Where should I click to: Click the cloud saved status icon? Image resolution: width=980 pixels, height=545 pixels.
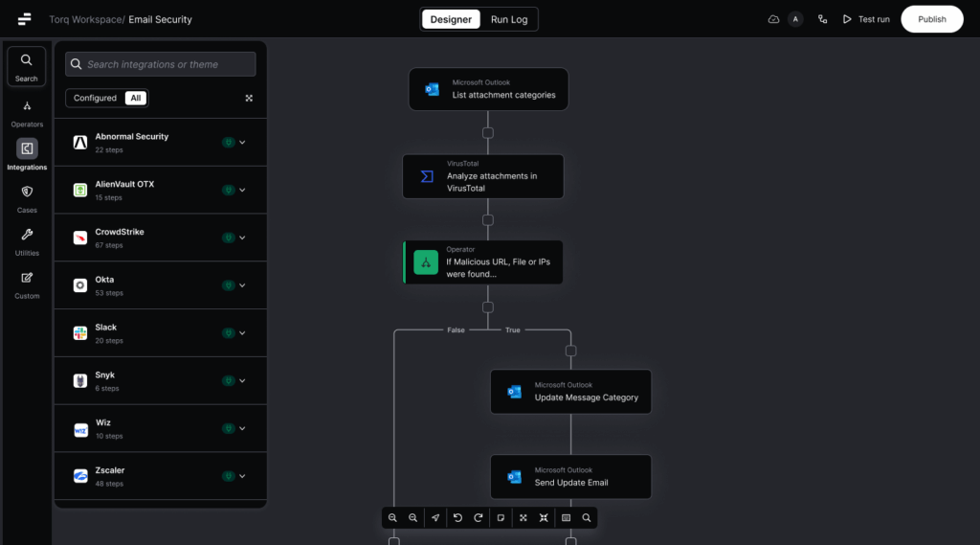click(773, 19)
